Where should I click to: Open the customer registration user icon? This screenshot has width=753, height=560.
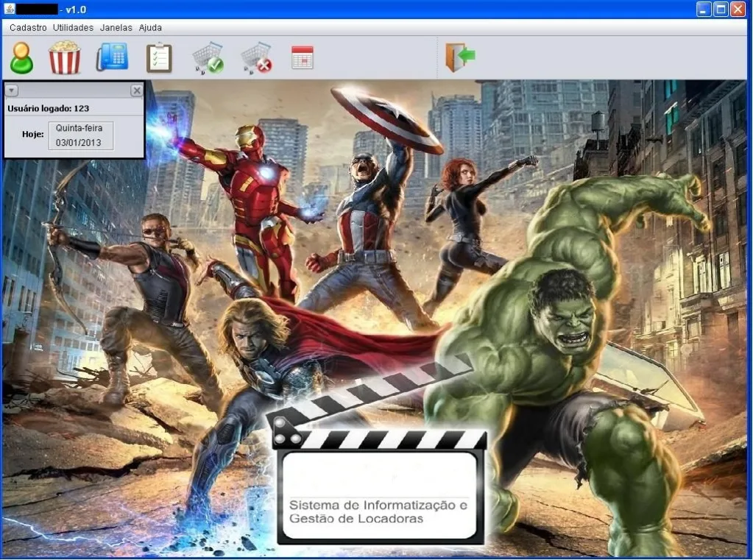(21, 57)
